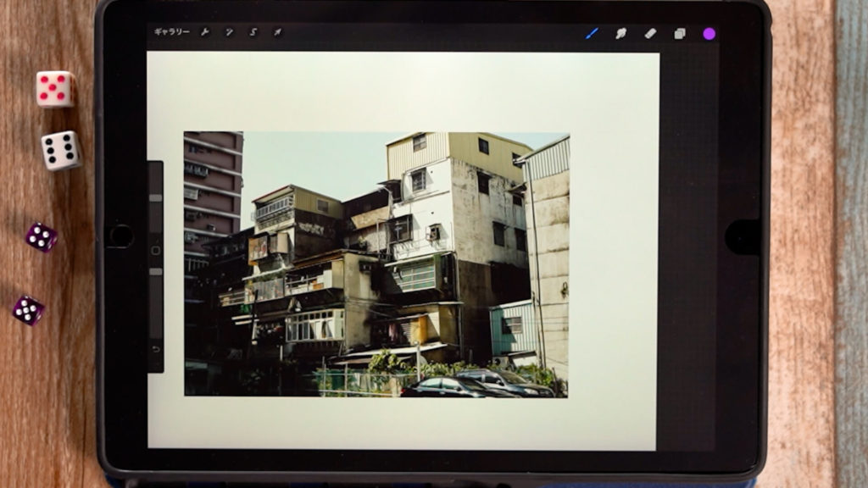Screen dimensions: 868x488
Task: Activate the Selection S-shaped tool
Action: click(253, 32)
